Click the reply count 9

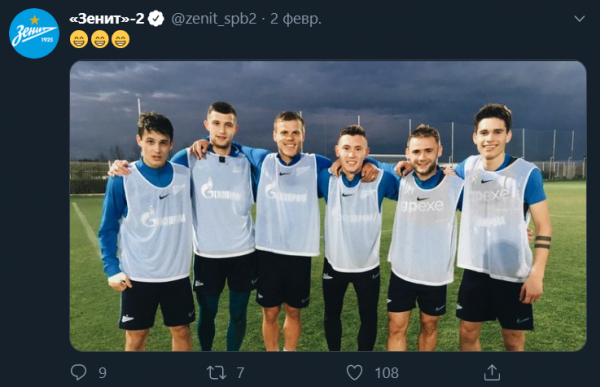pos(102,373)
